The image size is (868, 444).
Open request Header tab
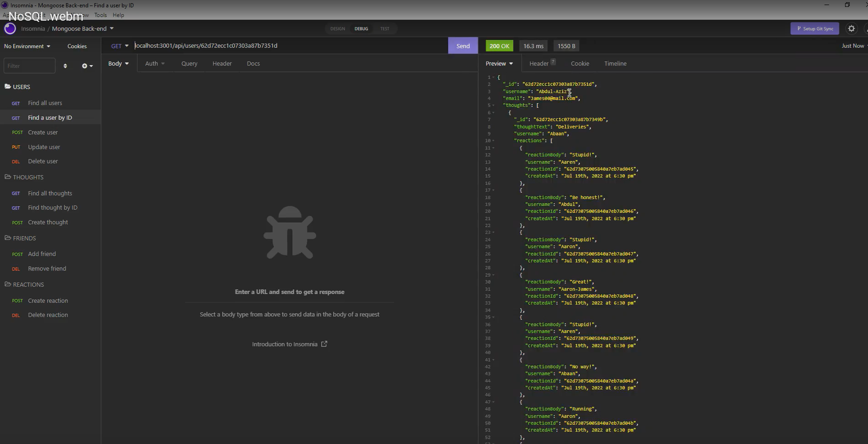point(222,64)
